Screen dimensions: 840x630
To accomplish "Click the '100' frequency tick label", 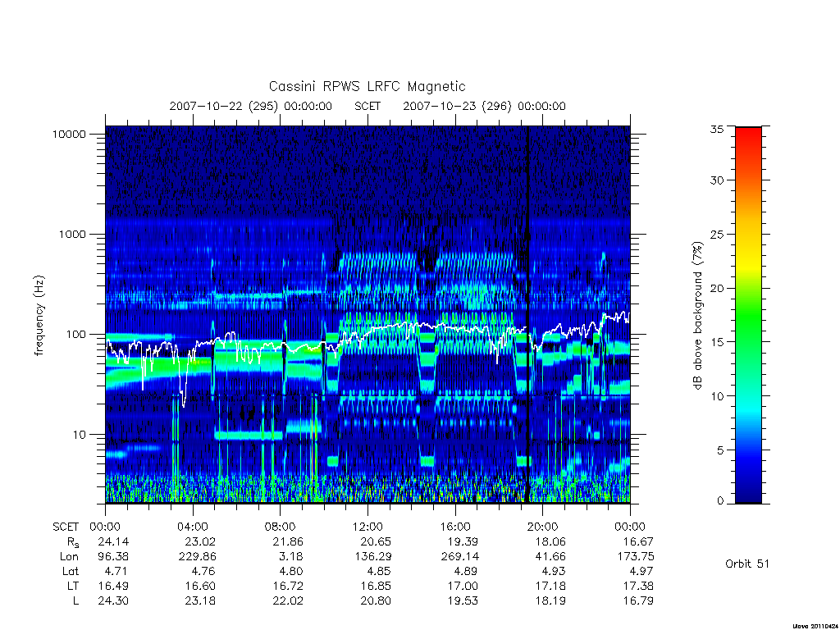I will click(75, 335).
